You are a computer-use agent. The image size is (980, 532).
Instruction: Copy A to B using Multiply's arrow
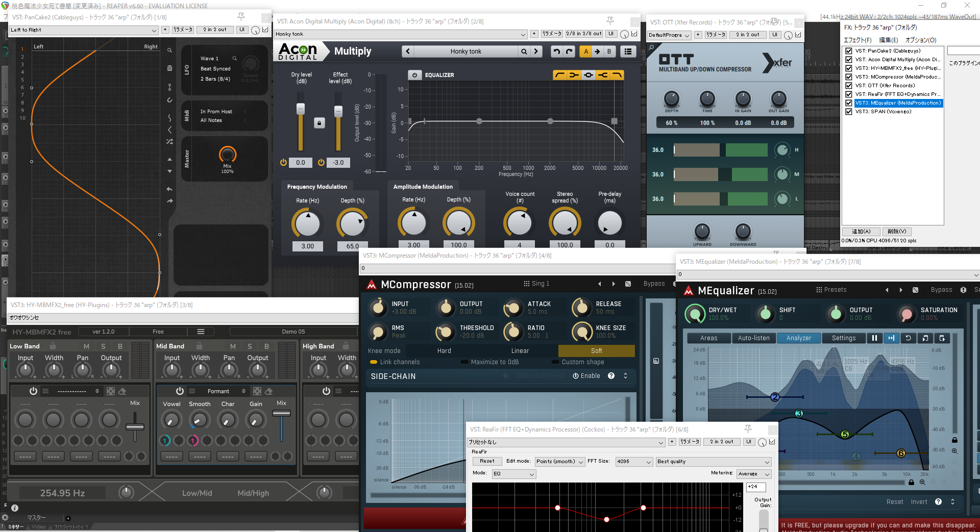[597, 52]
